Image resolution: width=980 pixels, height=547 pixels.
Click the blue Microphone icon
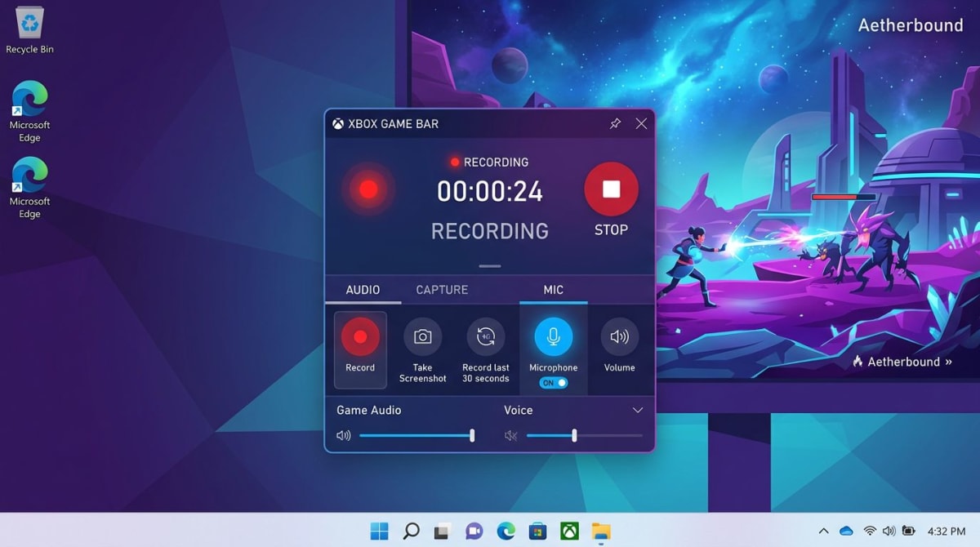pos(553,336)
